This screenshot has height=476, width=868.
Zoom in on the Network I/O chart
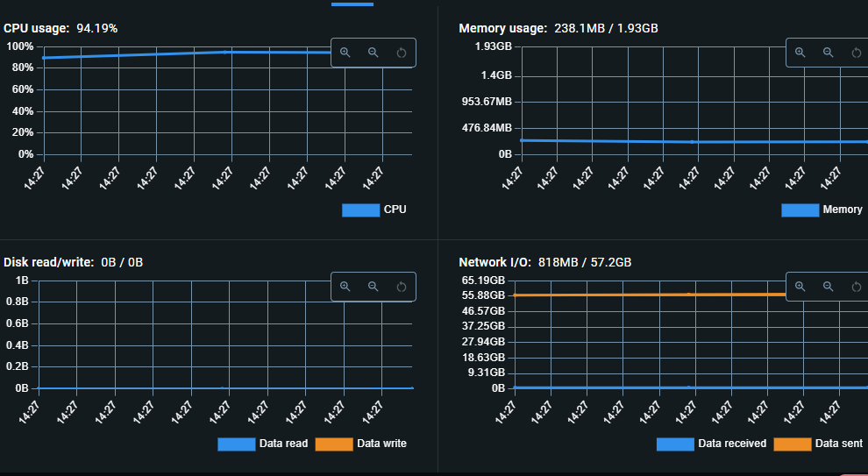[x=800, y=287]
